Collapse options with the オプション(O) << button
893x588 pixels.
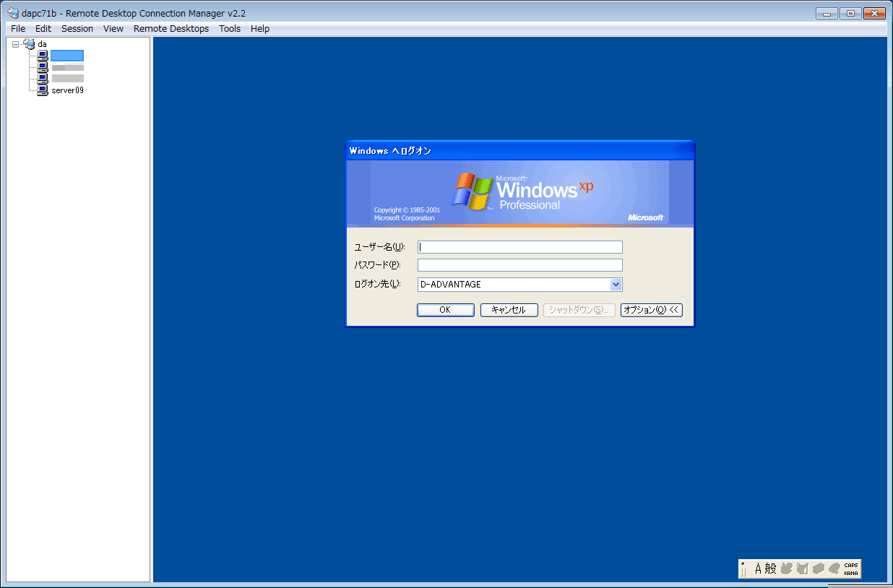coord(650,310)
